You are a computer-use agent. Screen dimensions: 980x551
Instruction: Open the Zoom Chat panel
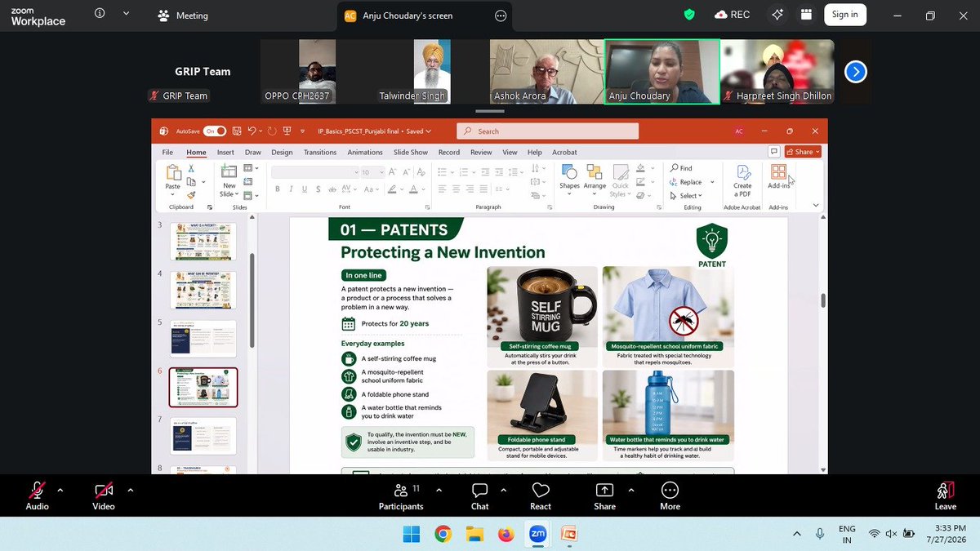480,495
